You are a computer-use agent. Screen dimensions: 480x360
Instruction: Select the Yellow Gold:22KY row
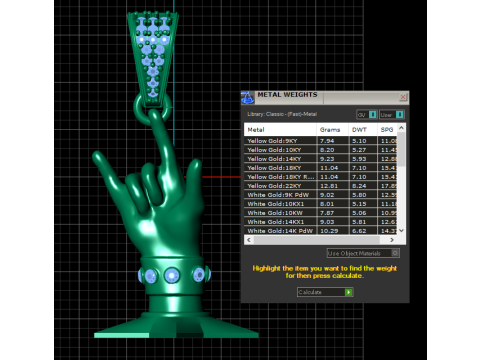(x=321, y=186)
